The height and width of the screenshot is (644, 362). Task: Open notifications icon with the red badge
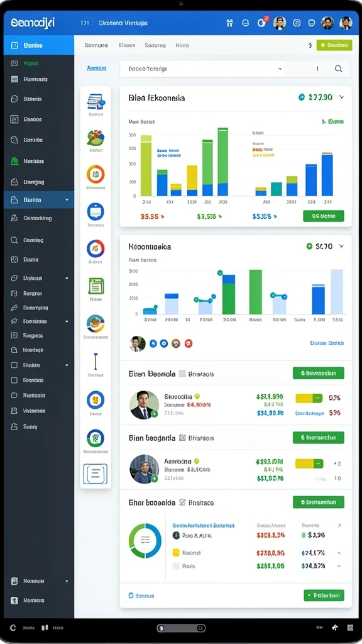click(x=261, y=23)
